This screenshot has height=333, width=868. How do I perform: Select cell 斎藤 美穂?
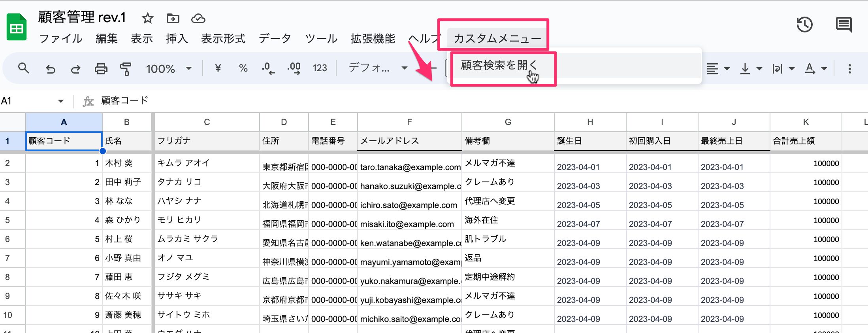[127, 315]
